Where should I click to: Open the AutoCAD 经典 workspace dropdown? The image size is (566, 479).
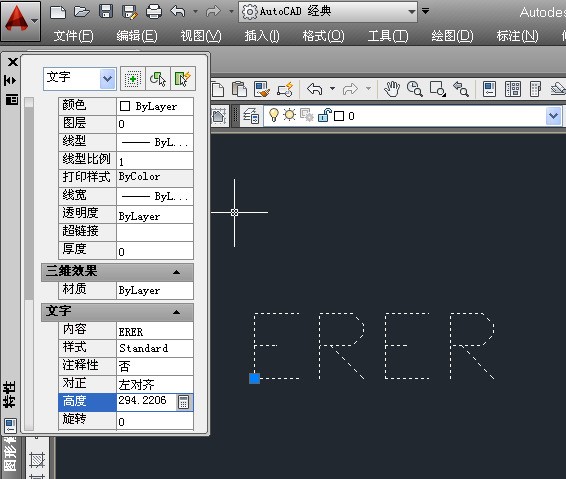(328, 12)
